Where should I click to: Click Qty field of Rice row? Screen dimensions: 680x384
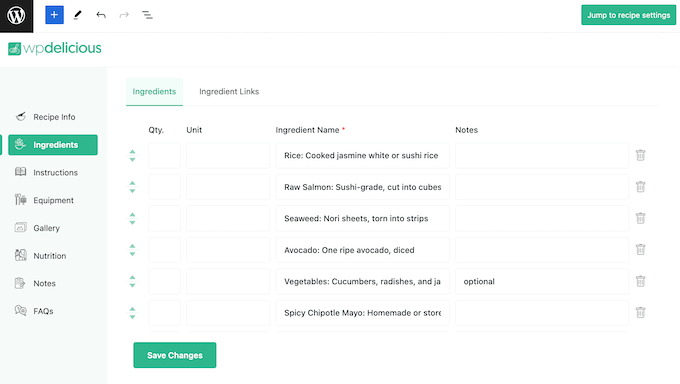[164, 155]
